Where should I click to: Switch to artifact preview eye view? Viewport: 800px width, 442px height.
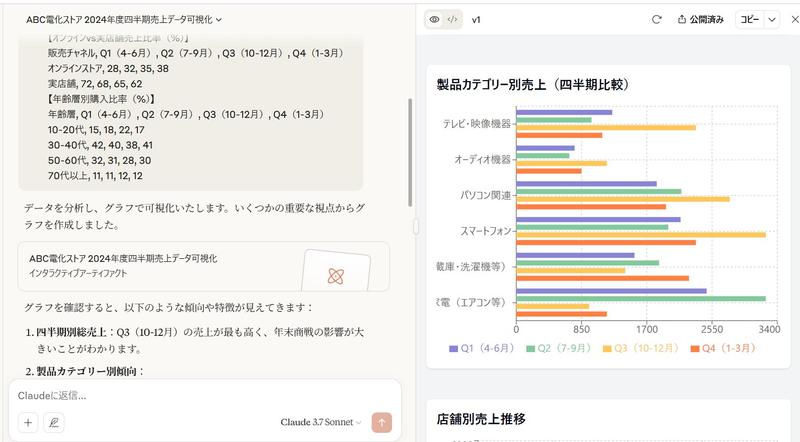435,19
